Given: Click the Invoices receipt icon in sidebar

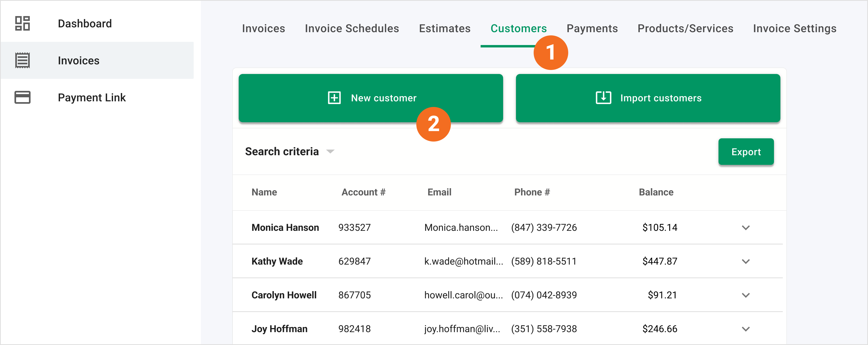Looking at the screenshot, I should (22, 60).
